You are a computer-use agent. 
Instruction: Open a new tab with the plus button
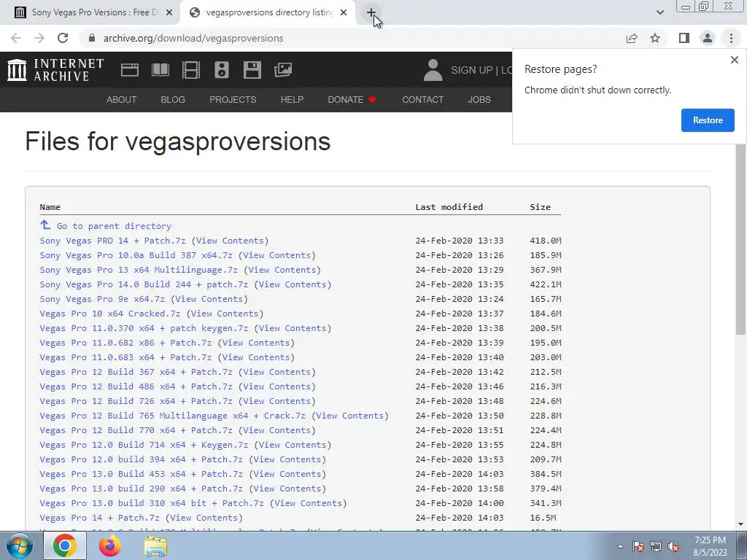coord(371,12)
